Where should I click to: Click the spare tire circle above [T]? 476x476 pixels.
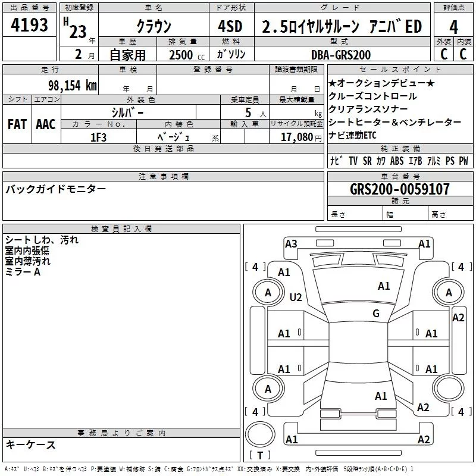[260, 435]
